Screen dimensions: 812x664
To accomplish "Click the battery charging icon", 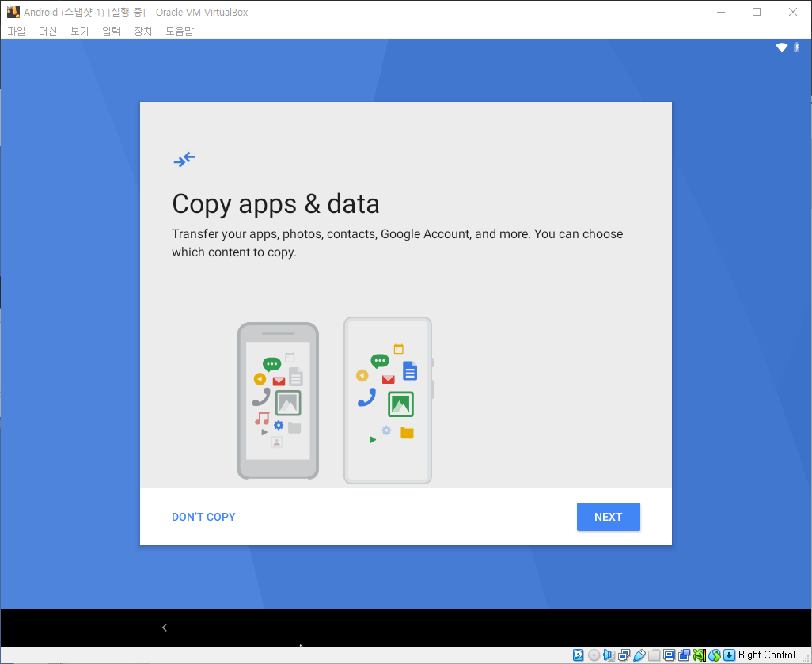I will [796, 47].
